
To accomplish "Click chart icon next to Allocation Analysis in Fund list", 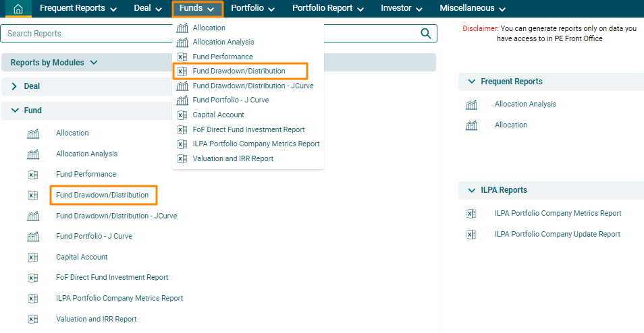I will [x=33, y=154].
